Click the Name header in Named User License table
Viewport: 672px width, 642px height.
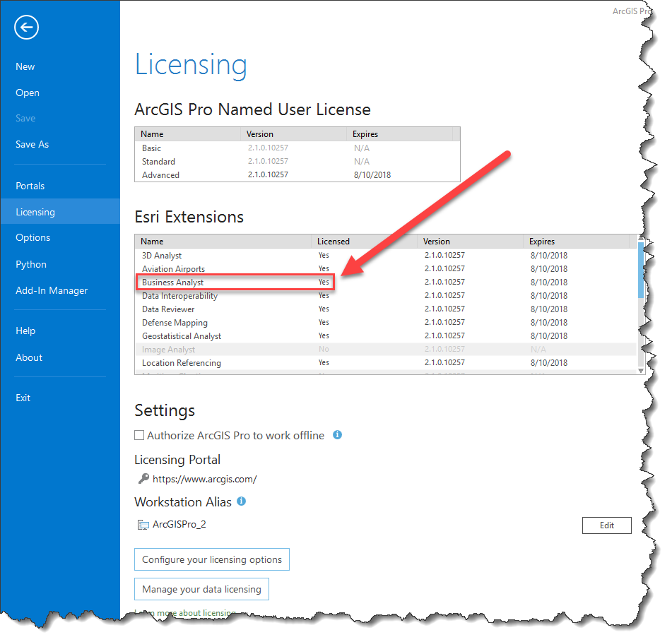point(188,134)
